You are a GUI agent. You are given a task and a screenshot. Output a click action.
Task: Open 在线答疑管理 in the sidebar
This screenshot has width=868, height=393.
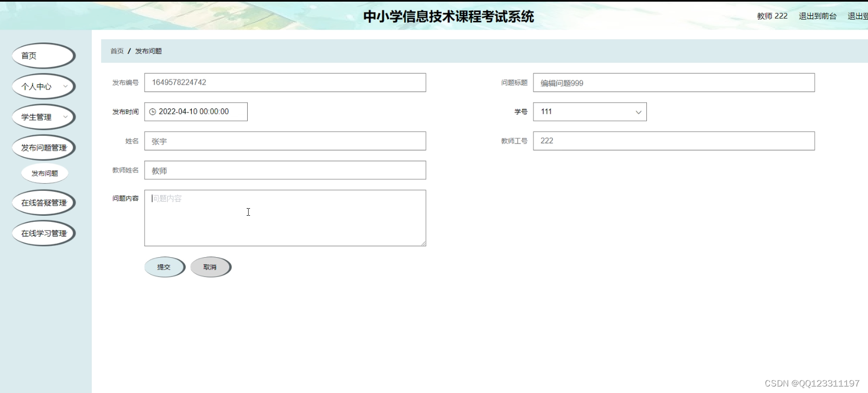(x=43, y=203)
